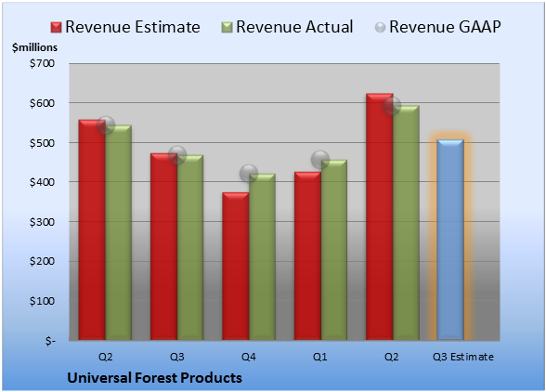Click the '$-' zero axis value
This screenshot has width=546, height=392.
tap(50, 341)
